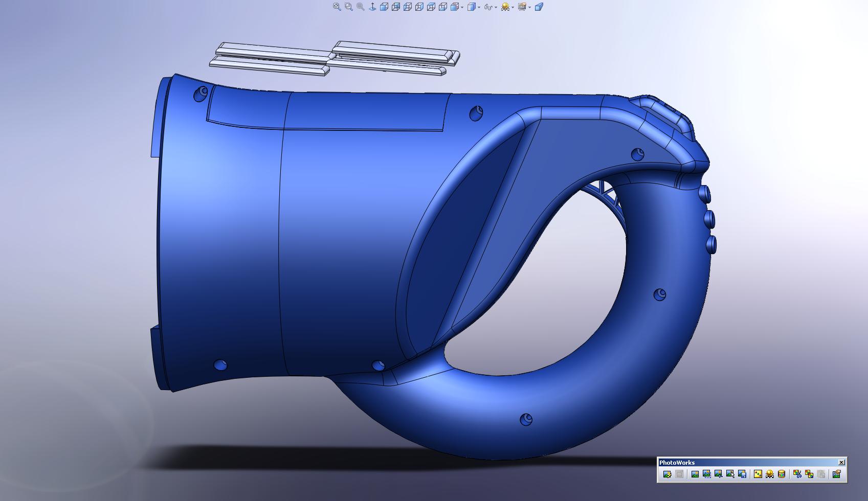Expand the Display Style dropdown arrow
Viewport: 868px width, 501px height.
tap(479, 7)
